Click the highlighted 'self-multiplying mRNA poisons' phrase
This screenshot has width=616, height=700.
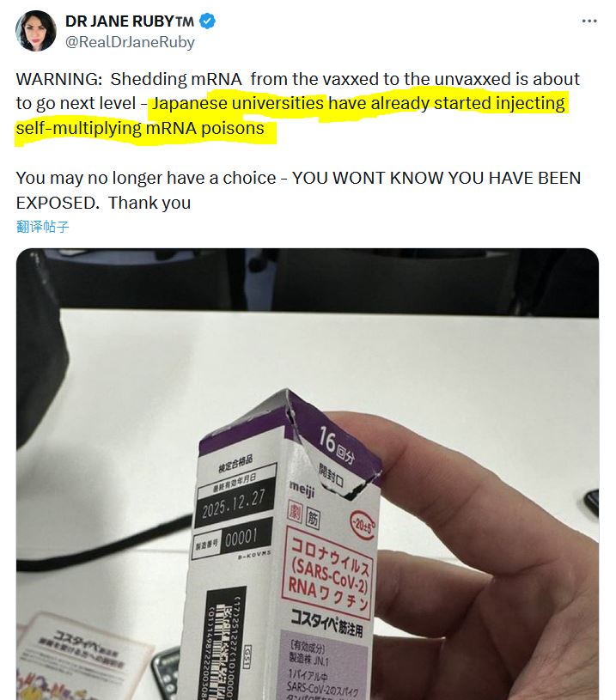pyautogui.click(x=140, y=129)
